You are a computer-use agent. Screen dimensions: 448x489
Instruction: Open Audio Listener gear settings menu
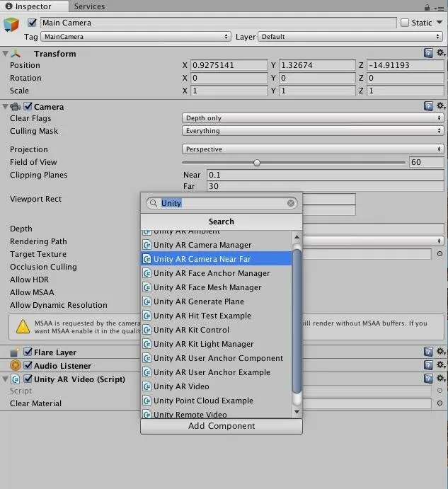click(x=441, y=364)
